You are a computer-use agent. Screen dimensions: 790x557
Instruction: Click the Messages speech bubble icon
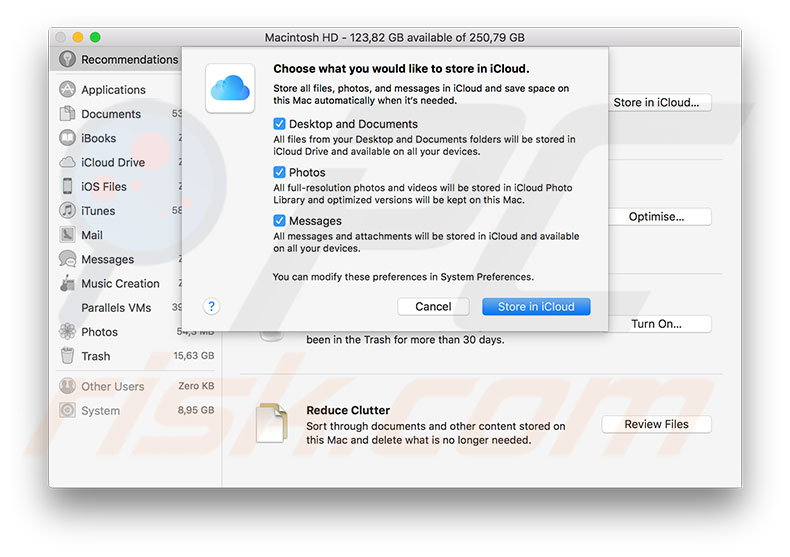pyautogui.click(x=67, y=259)
